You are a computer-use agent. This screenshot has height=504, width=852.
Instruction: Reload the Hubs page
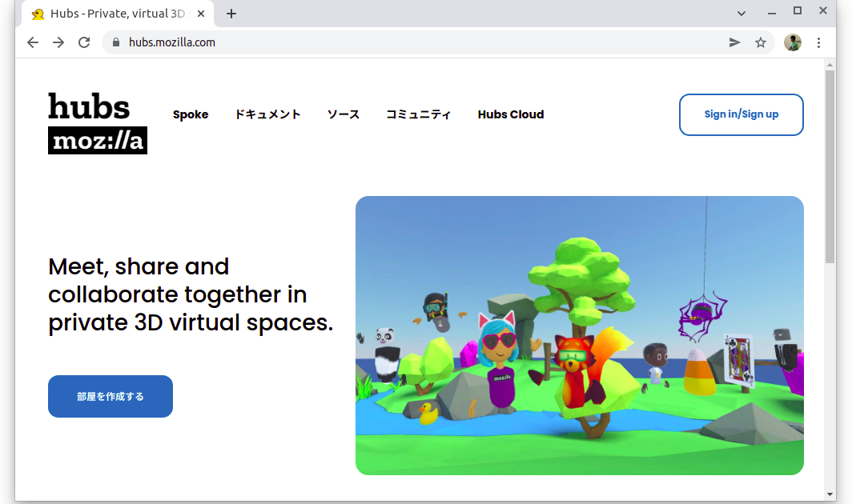point(84,42)
